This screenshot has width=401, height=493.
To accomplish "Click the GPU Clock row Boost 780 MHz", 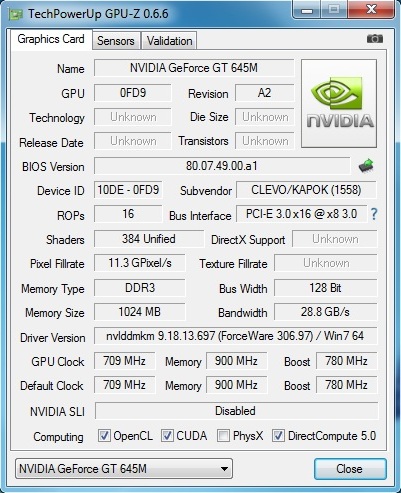I will (x=346, y=361).
